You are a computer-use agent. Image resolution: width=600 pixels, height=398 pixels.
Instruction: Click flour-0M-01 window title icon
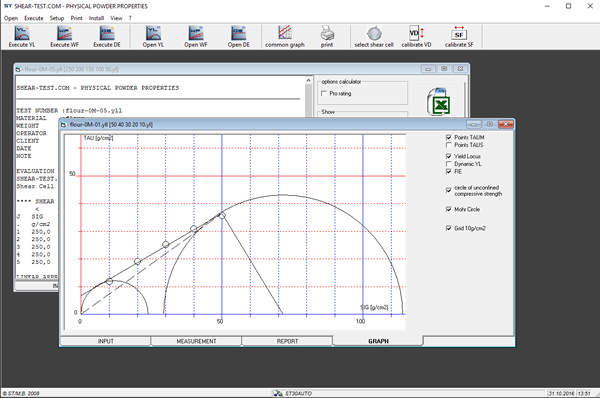point(64,124)
